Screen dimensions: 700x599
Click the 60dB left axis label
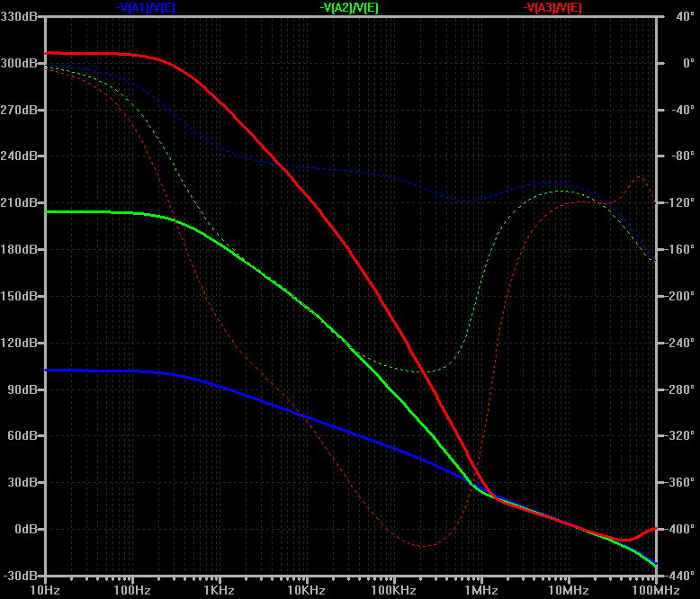point(22,435)
